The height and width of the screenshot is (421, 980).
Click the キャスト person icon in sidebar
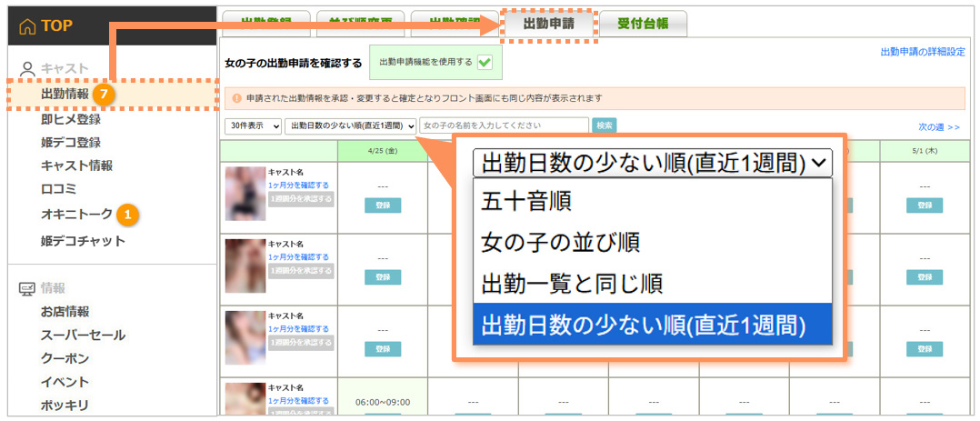click(27, 68)
